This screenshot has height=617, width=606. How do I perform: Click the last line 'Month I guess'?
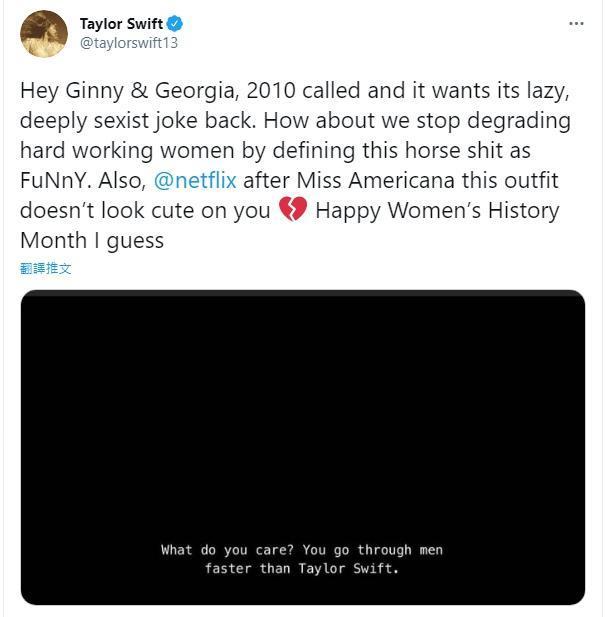click(x=92, y=240)
